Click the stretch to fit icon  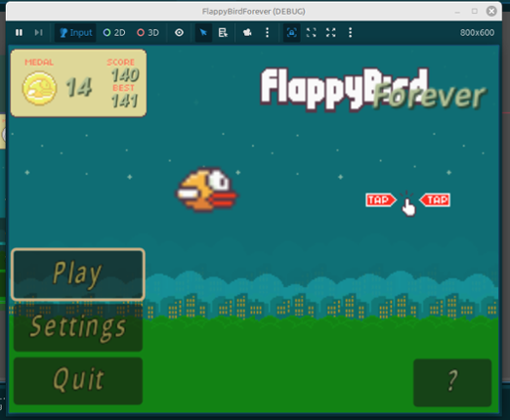click(330, 32)
